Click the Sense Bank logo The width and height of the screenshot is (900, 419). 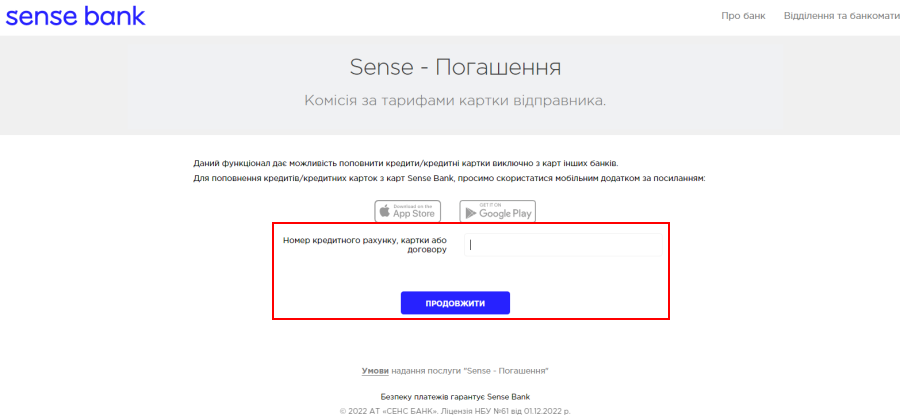pos(75,15)
